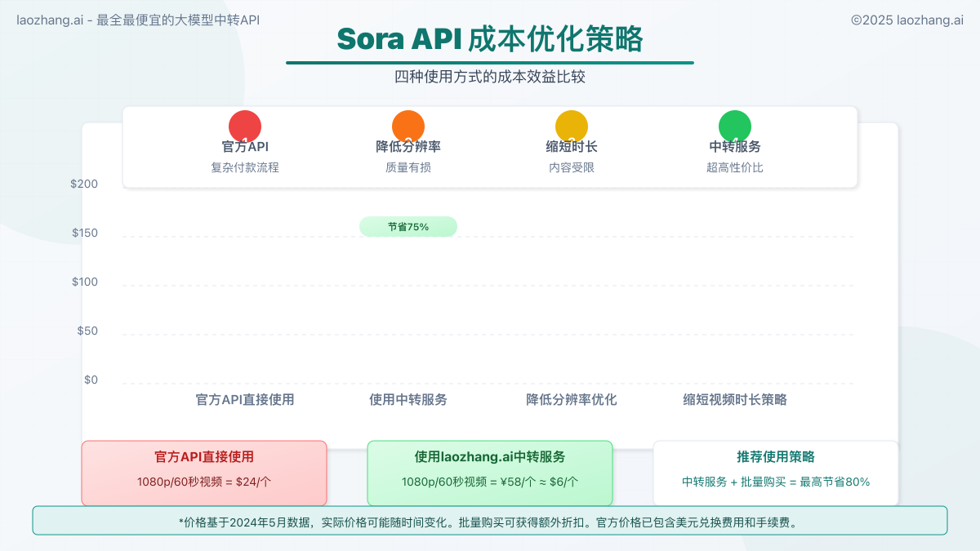Click the 降低分辨率优化 x-axis category

coord(572,400)
